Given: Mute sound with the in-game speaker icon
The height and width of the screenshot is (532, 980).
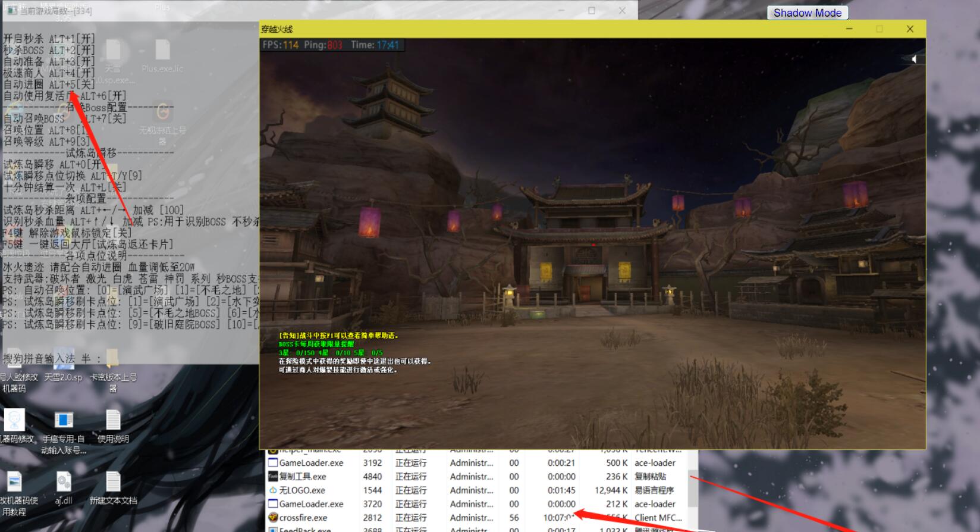Looking at the screenshot, I should click(915, 59).
